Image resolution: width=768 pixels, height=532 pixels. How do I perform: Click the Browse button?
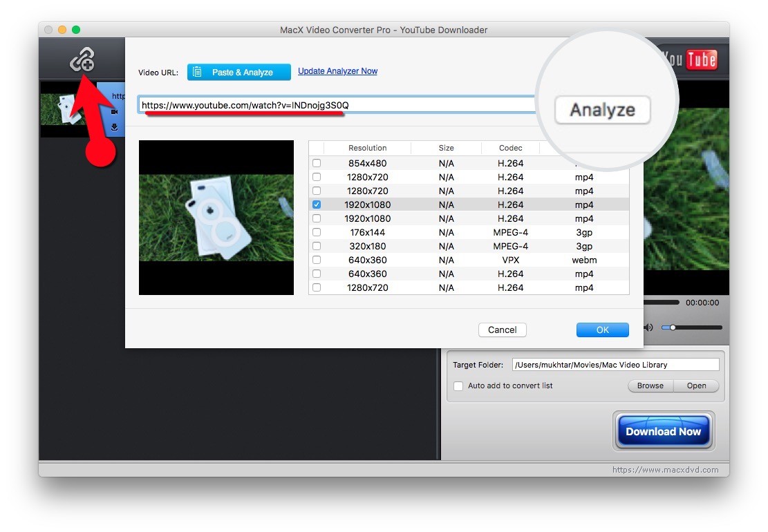point(650,386)
